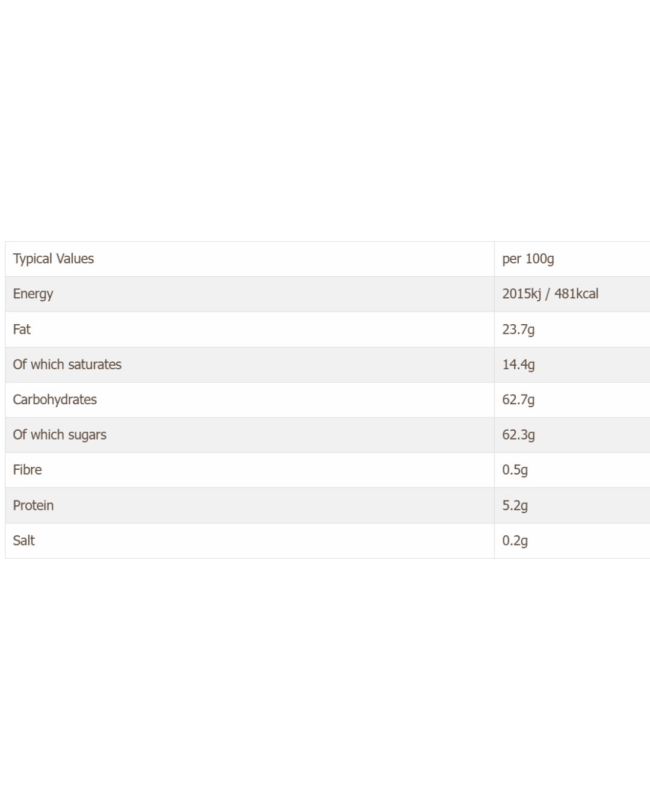Select the per 100g column header
The image size is (650, 812).
[528, 259]
